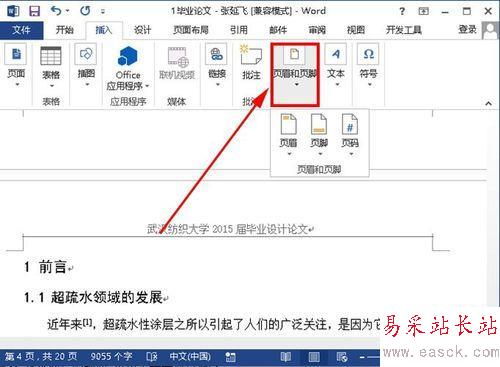Click the paragraph starting 近年来
The image size is (500, 367).
(213, 323)
